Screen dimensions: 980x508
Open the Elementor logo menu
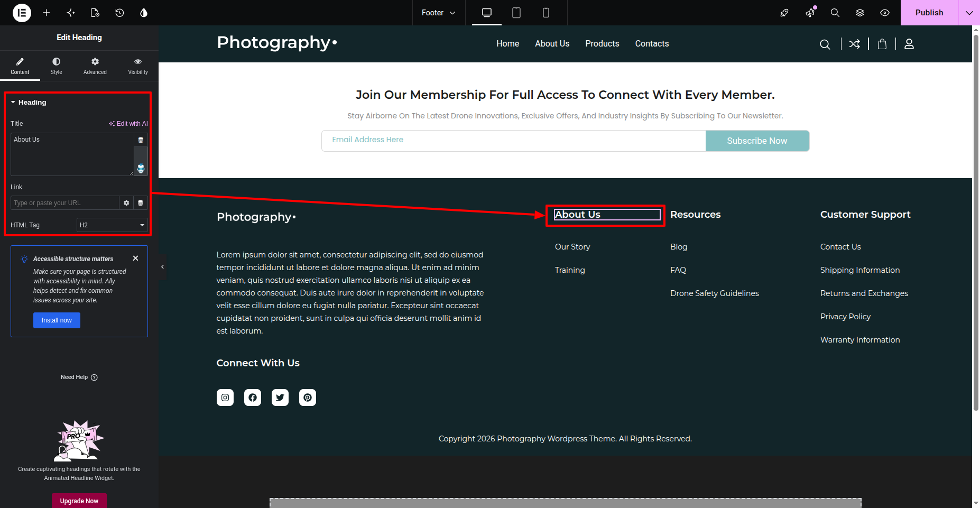(22, 13)
